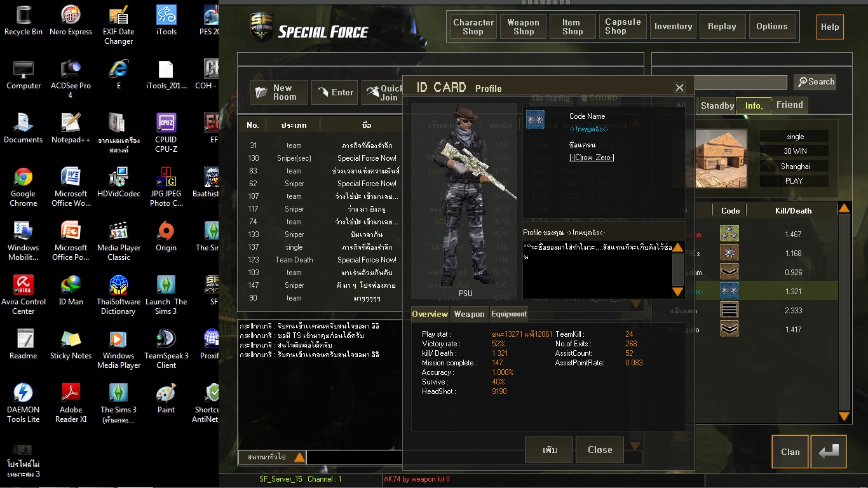Viewport: 868px width, 488px height.
Task: Launch Nero Express from the desktop
Action: [71, 20]
